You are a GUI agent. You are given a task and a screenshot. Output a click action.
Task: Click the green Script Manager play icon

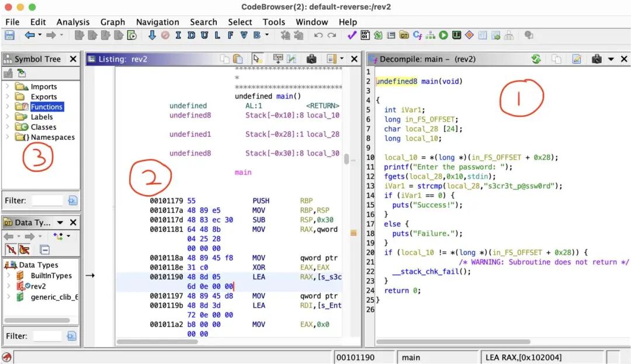click(x=443, y=36)
